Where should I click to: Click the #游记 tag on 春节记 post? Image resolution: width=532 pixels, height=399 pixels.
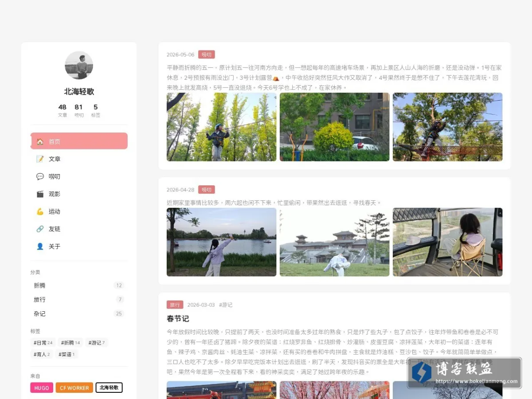[226, 305]
